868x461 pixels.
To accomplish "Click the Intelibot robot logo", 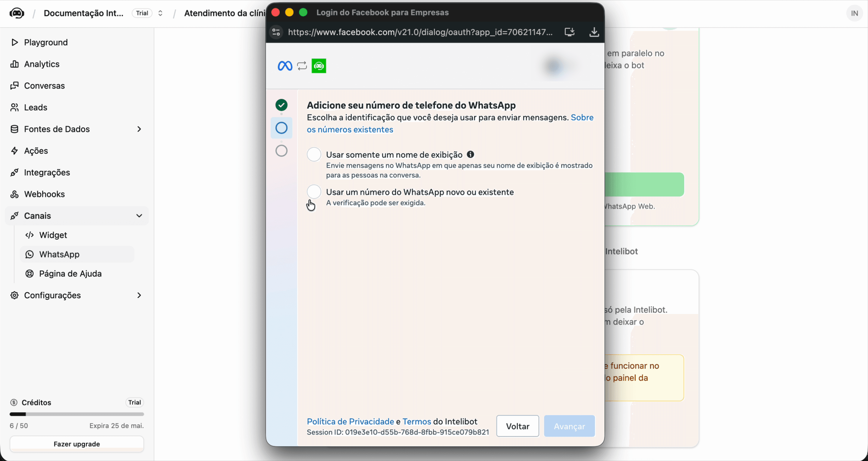I will tap(17, 13).
